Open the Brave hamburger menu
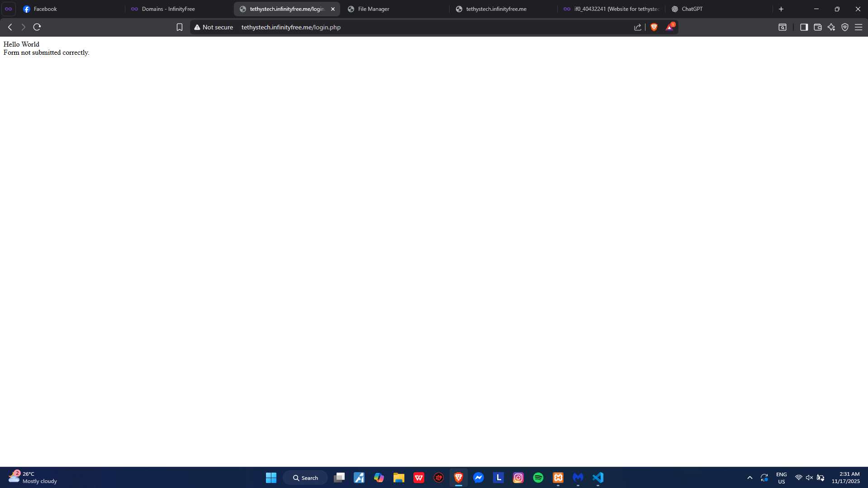This screenshot has width=868, height=488. point(859,27)
